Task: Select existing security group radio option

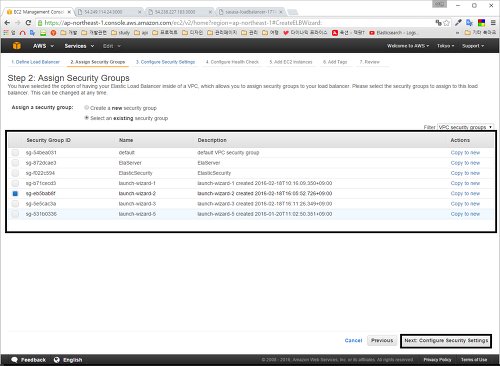Action: [87, 118]
